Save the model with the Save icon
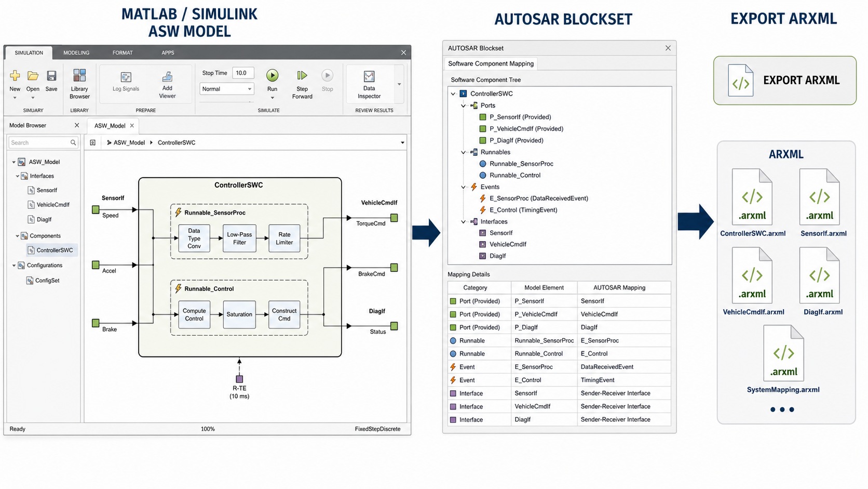The width and height of the screenshot is (868, 489). pyautogui.click(x=51, y=76)
